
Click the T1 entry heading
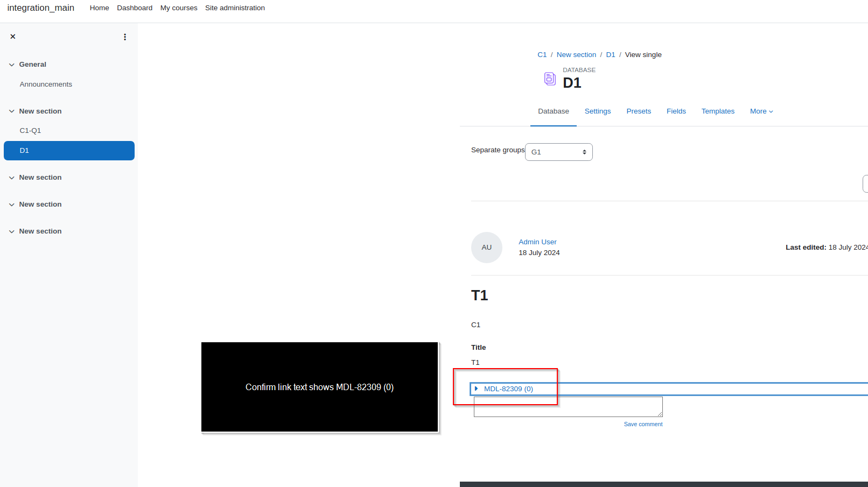pos(479,295)
